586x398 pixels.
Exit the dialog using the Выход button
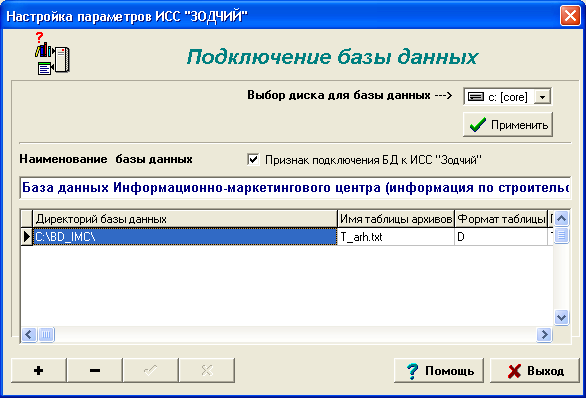[535, 370]
